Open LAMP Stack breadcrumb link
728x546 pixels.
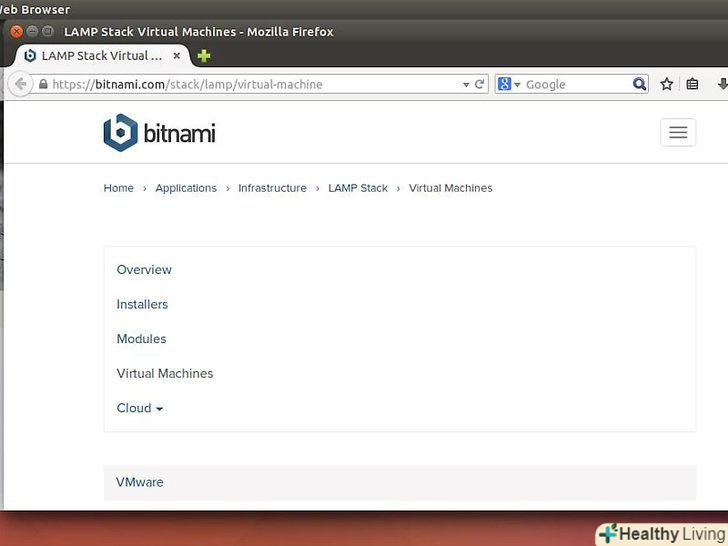point(358,188)
